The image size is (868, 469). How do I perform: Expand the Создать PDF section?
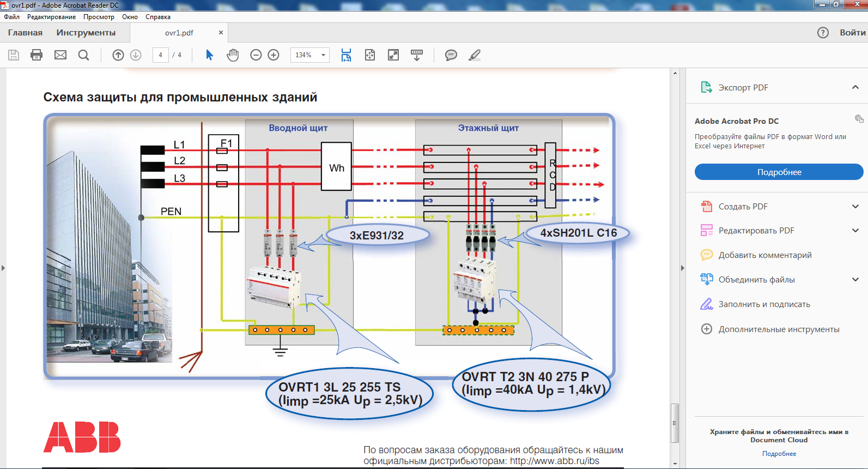[x=855, y=207]
